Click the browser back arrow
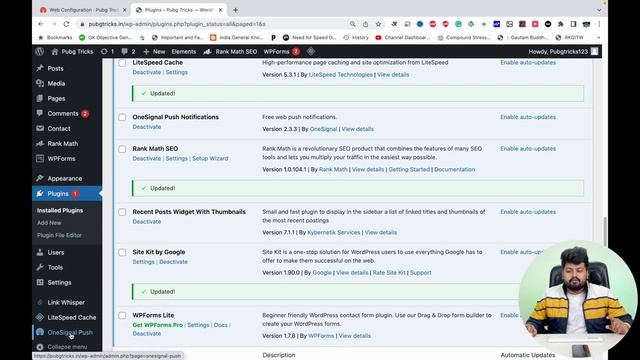 point(41,24)
